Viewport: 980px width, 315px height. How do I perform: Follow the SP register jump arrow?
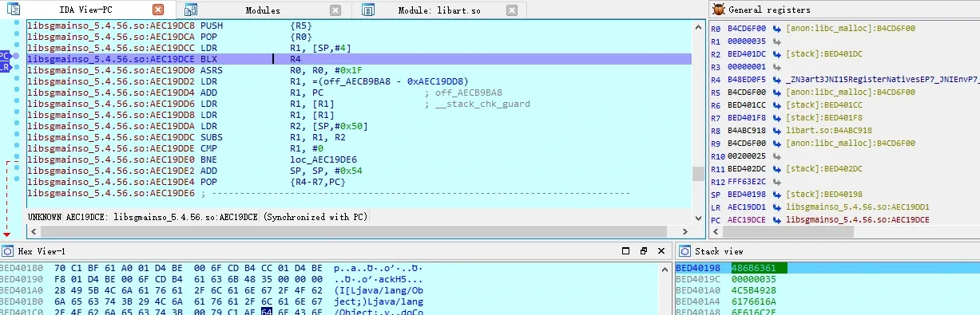tap(777, 195)
